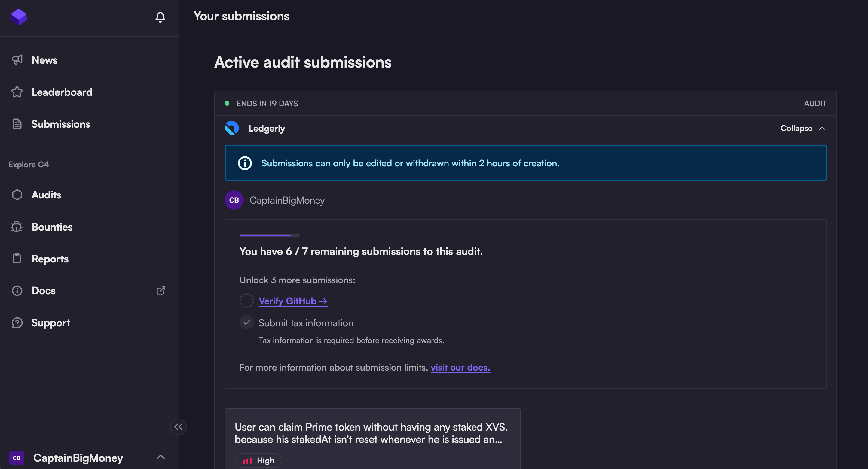Click the Support question bubble icon

click(17, 322)
